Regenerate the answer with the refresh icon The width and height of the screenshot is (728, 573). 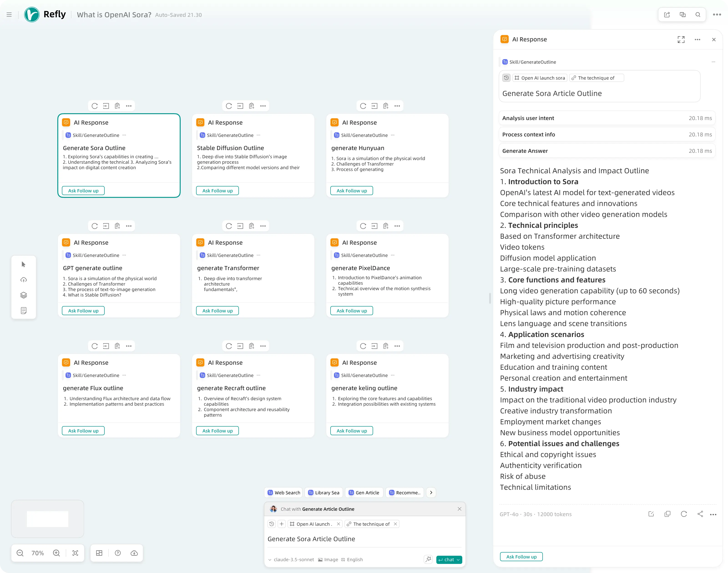coord(684,514)
